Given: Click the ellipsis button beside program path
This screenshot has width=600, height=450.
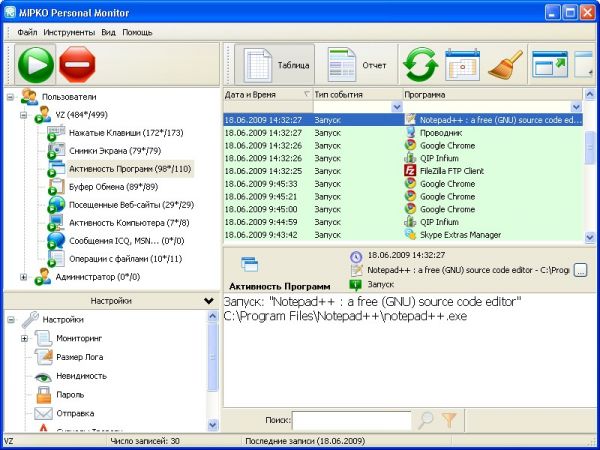Looking at the screenshot, I should 580,270.
